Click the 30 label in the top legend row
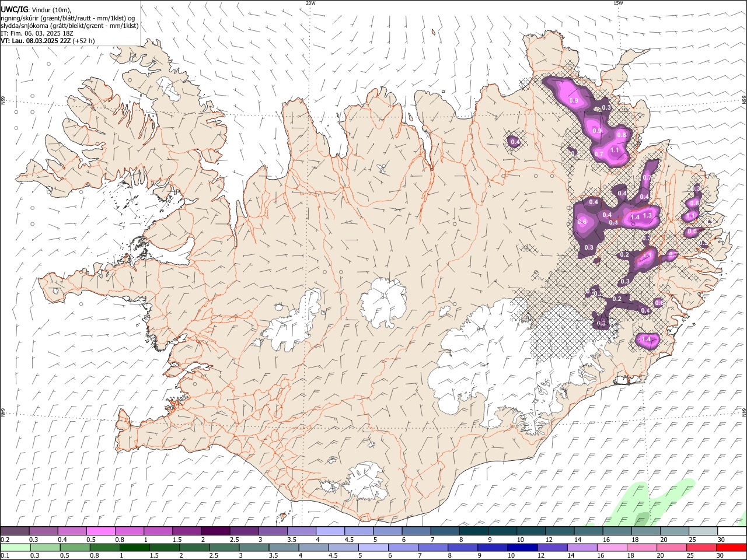 coord(721,540)
